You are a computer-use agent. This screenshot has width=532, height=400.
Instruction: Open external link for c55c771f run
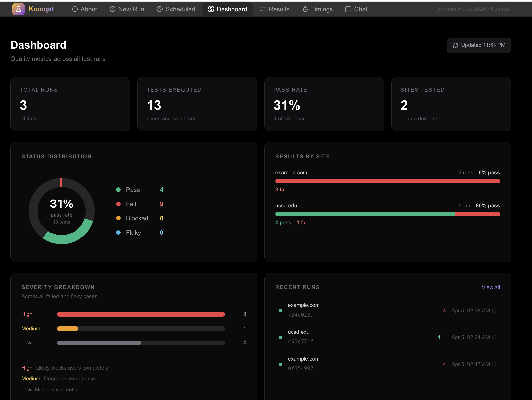click(x=494, y=337)
